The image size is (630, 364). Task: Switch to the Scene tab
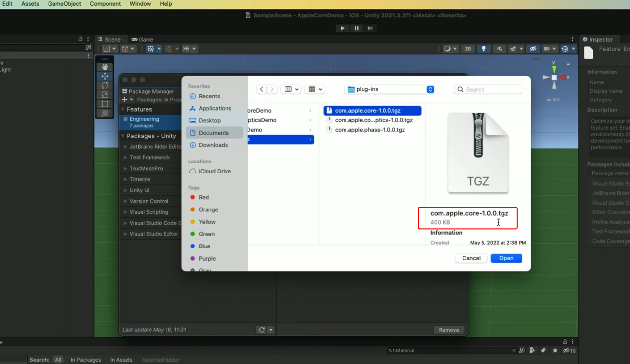click(109, 39)
